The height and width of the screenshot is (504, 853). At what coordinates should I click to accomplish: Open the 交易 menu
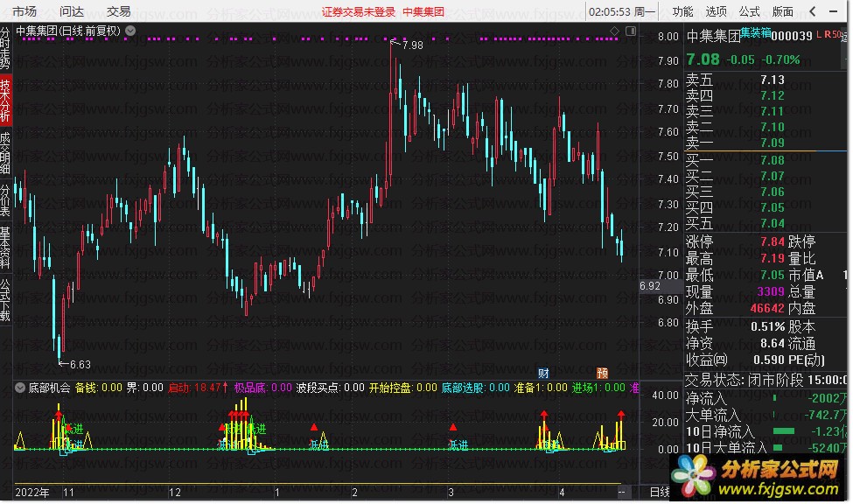tap(119, 10)
